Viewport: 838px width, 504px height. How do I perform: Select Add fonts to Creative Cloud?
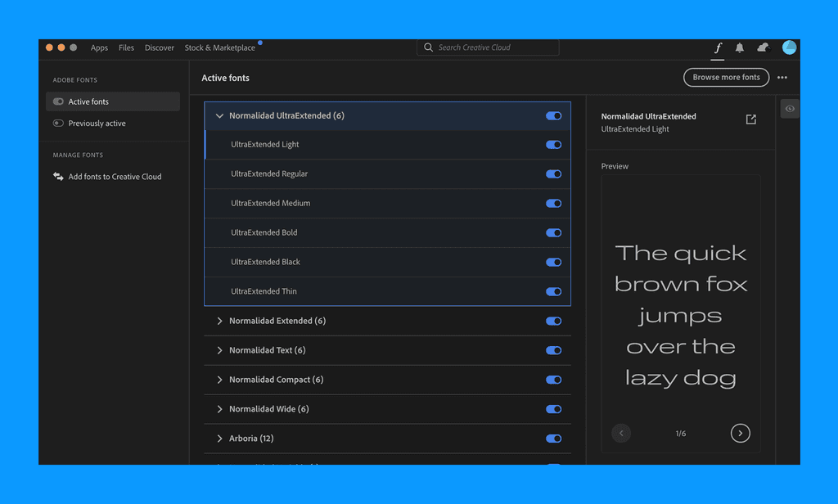[x=114, y=176]
